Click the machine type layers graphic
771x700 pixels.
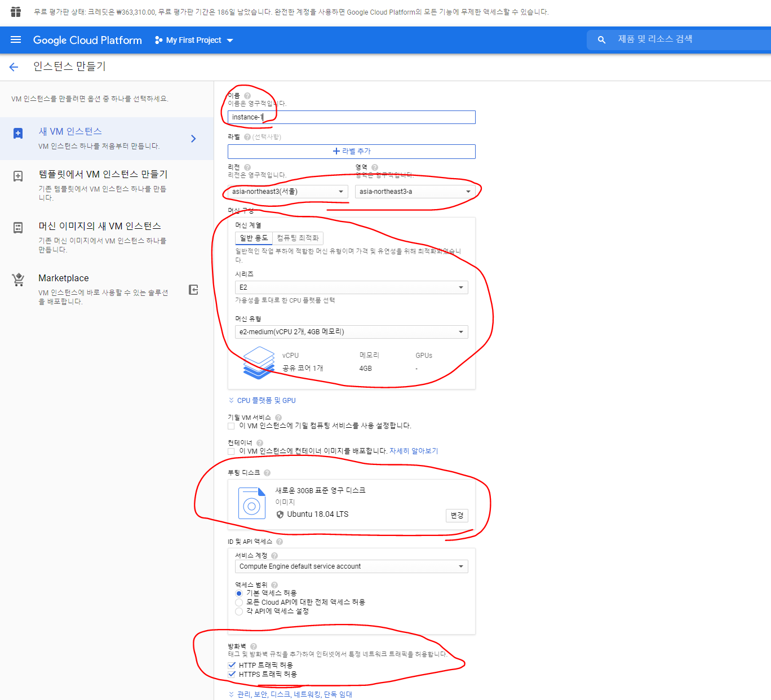[x=259, y=363]
